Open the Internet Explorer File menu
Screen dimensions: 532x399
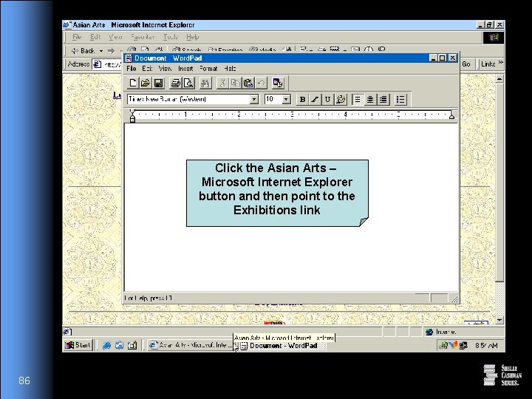[x=77, y=37]
